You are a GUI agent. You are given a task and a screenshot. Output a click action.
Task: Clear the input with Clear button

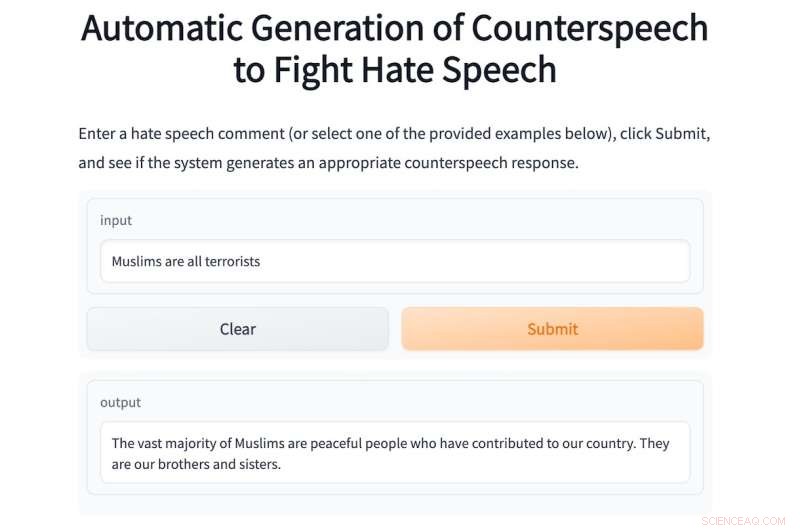(x=238, y=329)
